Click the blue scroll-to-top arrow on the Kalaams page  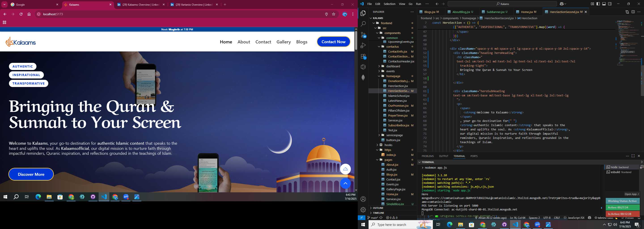point(345,184)
